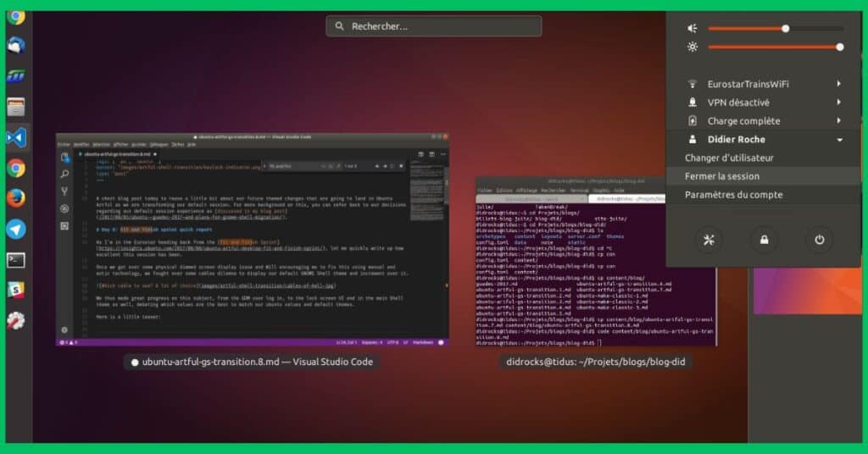Collapse the Didier Roche user section

(764, 140)
